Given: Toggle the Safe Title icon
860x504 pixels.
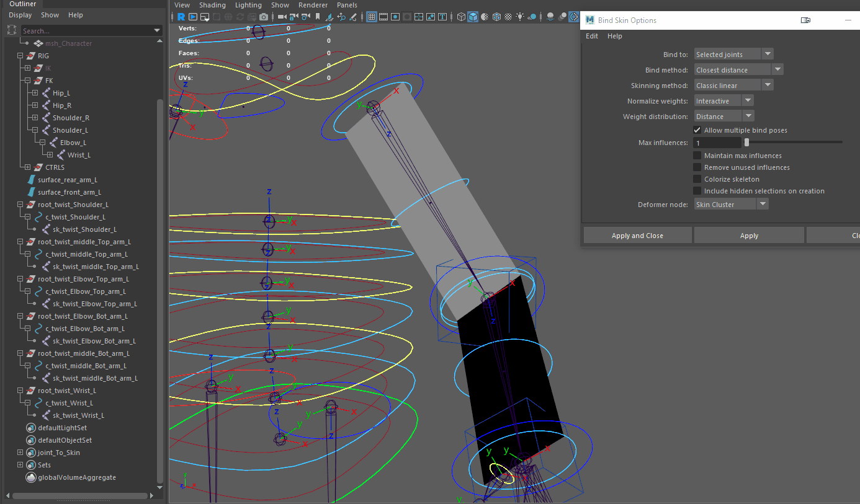Looking at the screenshot, I should [x=442, y=17].
